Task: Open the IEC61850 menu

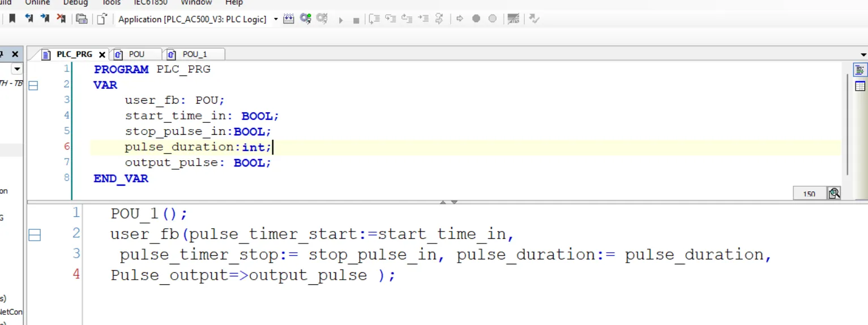Action: pos(151,3)
